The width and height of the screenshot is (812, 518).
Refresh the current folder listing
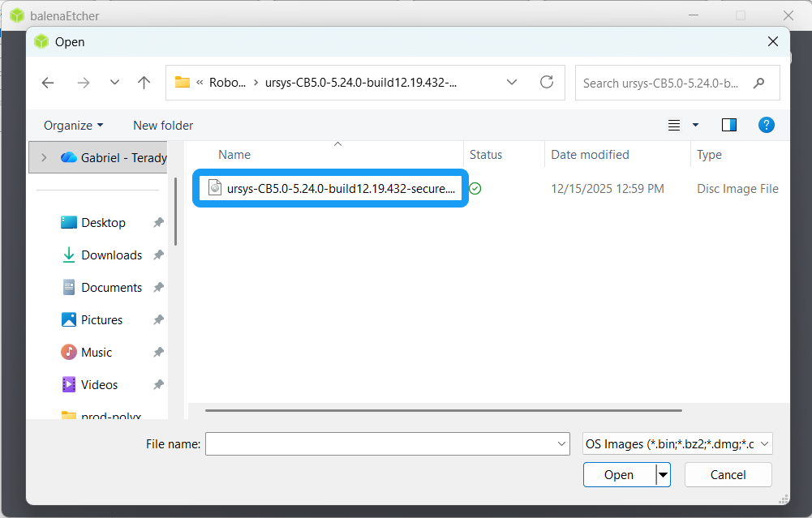(547, 82)
